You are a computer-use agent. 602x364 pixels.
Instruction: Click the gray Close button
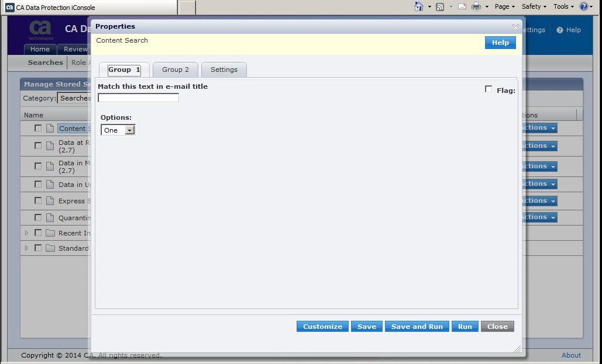(x=497, y=327)
